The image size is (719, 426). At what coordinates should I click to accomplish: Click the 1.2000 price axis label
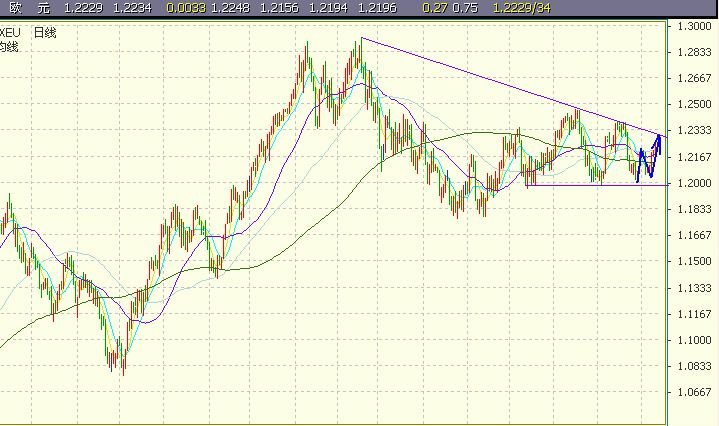[694, 183]
